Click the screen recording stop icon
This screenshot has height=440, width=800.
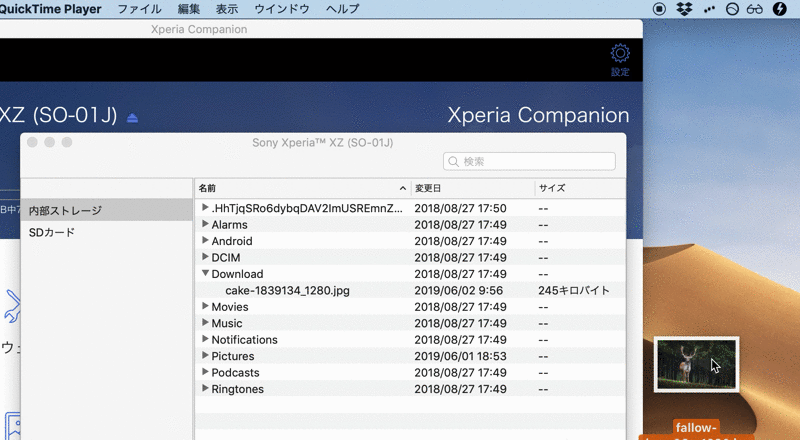coord(659,9)
